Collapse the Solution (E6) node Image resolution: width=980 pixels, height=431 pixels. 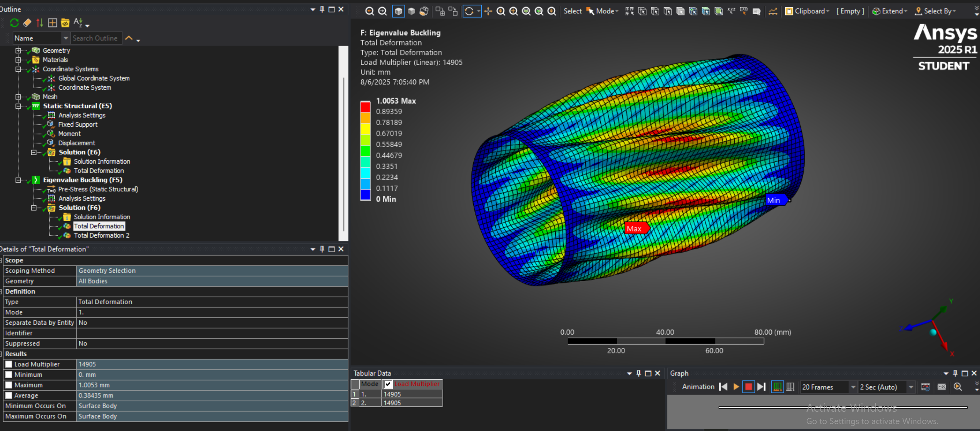click(34, 152)
